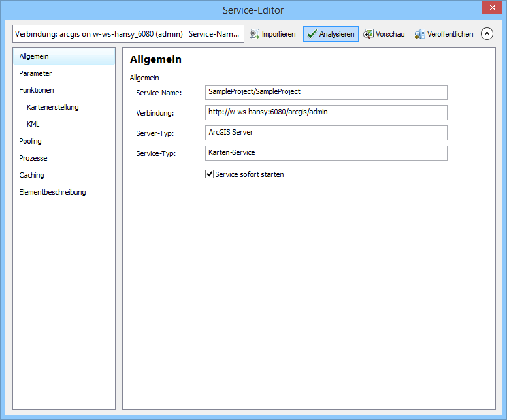Select the KML sub-item
Viewport: 507px width, 420px height.
click(33, 124)
